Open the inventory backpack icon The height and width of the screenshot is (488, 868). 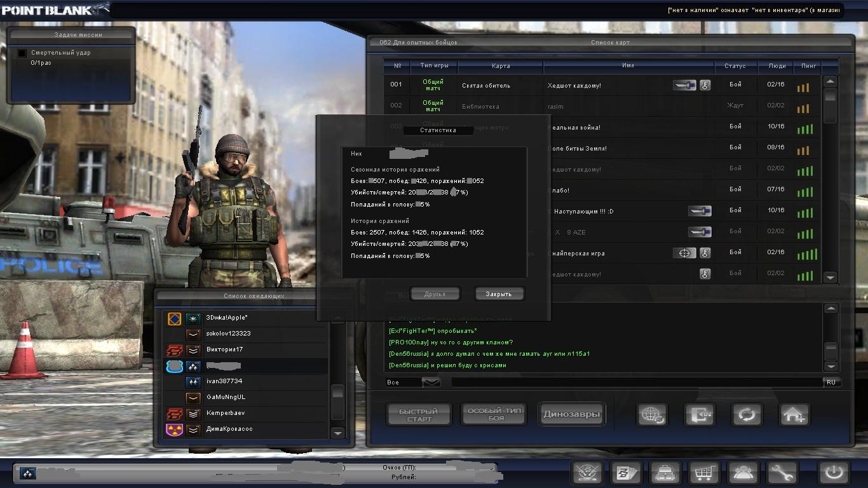[665, 473]
